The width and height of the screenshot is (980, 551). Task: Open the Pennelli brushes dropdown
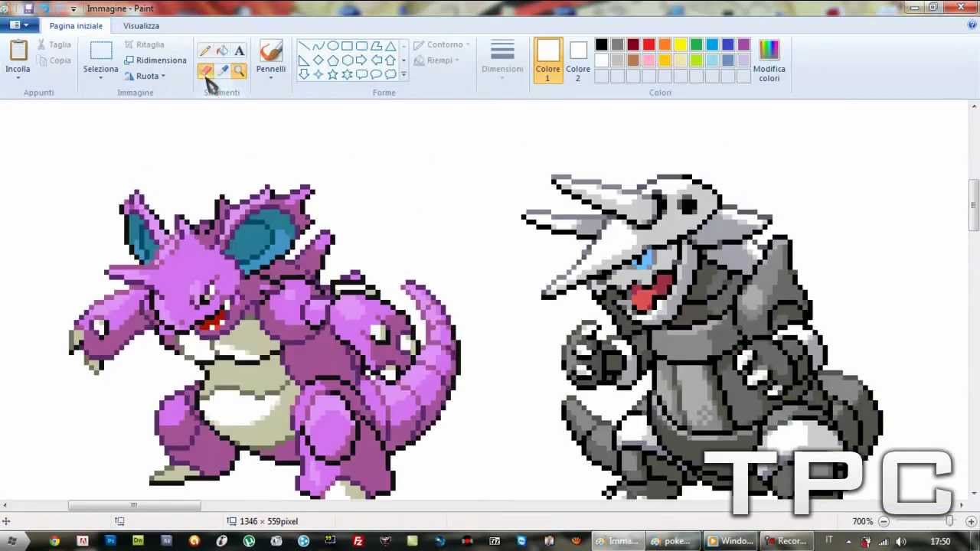pyautogui.click(x=271, y=78)
